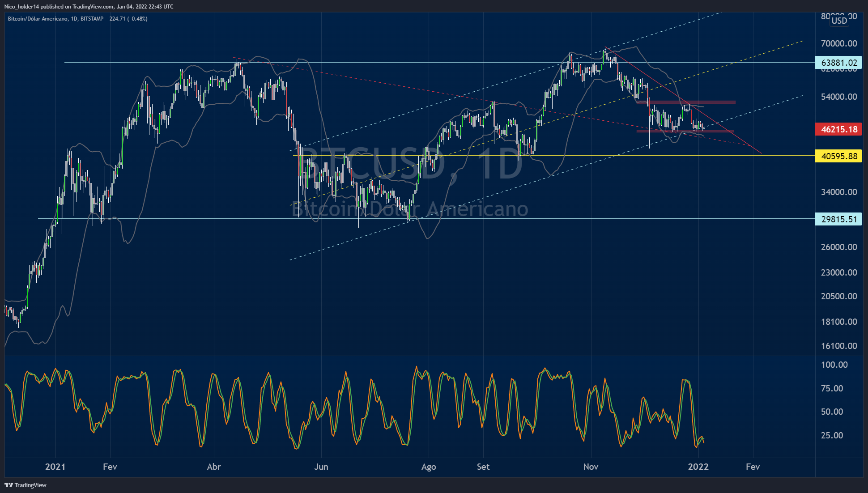Click the 2022 date label on time axis

point(698,467)
